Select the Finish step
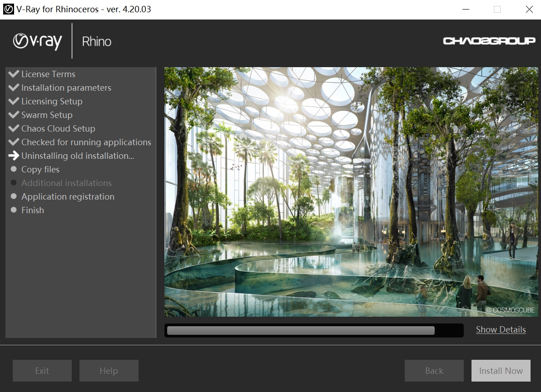This screenshot has width=541, height=392. click(33, 211)
